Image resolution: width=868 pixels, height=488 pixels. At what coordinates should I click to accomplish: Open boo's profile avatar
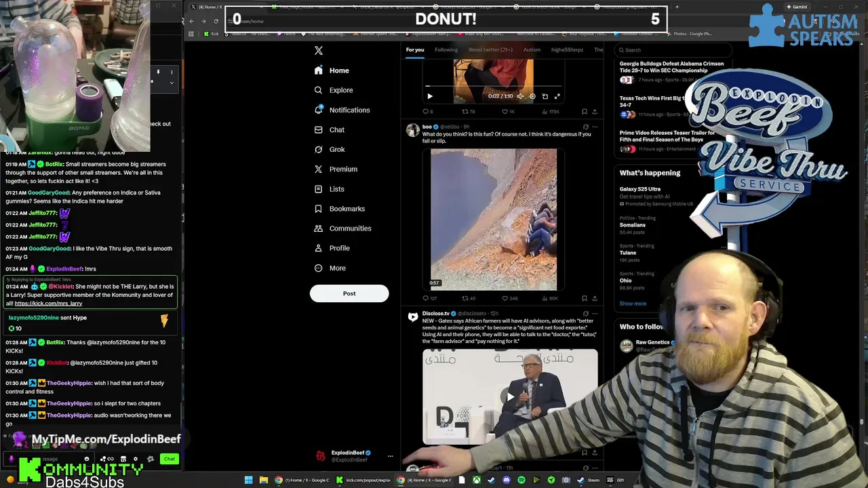pos(412,130)
